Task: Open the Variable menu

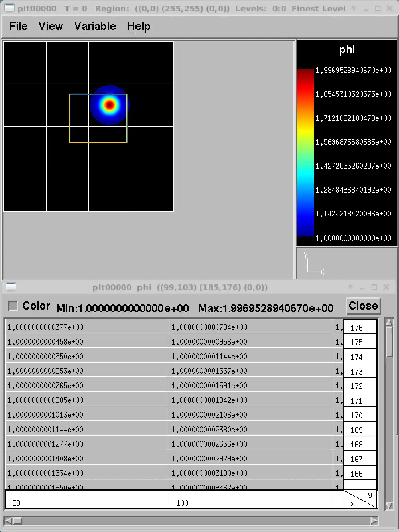Action: coord(95,26)
